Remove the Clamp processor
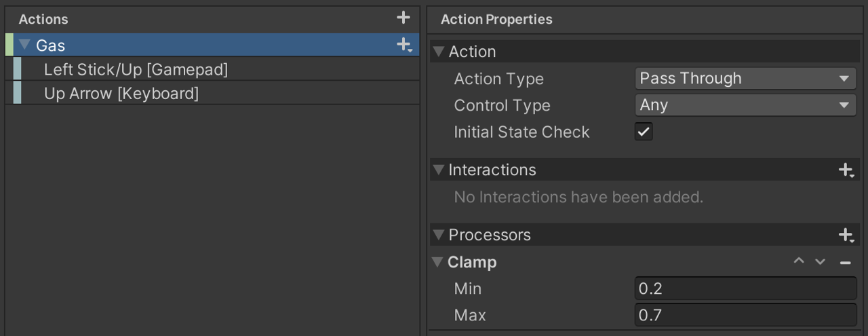Image resolution: width=868 pixels, height=336 pixels. pos(845,262)
